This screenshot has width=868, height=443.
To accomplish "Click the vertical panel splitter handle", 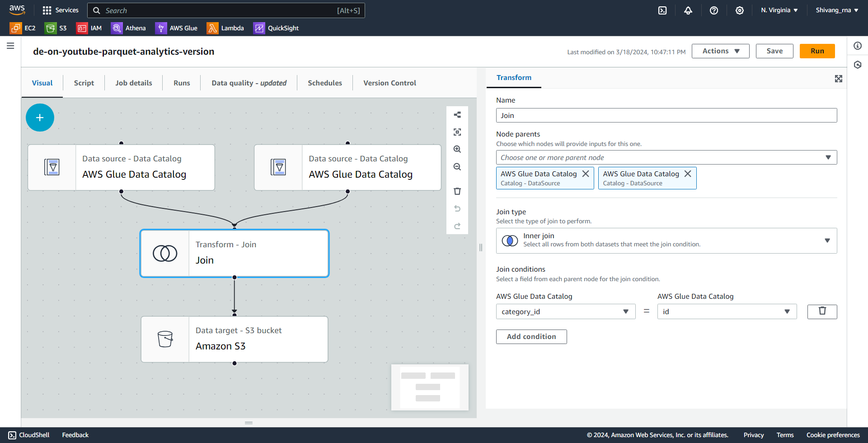I will (x=481, y=247).
